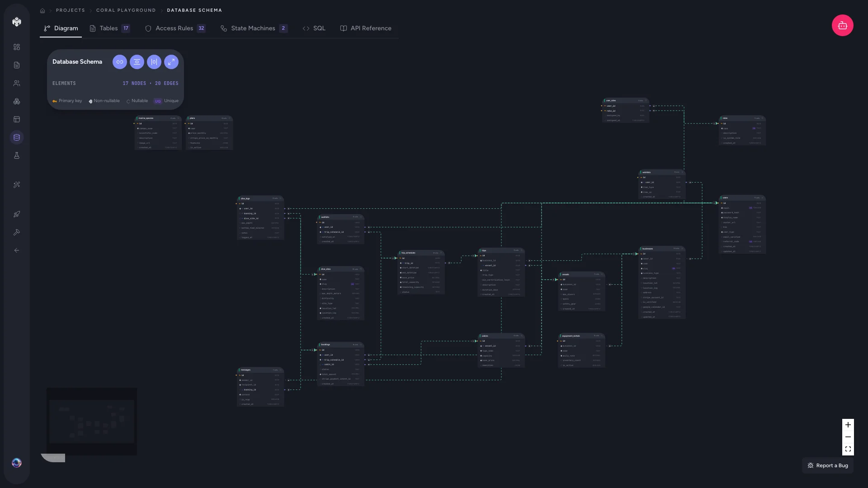Open the rocket deploy icon in sidebar
Screen dimensions: 868x488
pyautogui.click(x=17, y=214)
